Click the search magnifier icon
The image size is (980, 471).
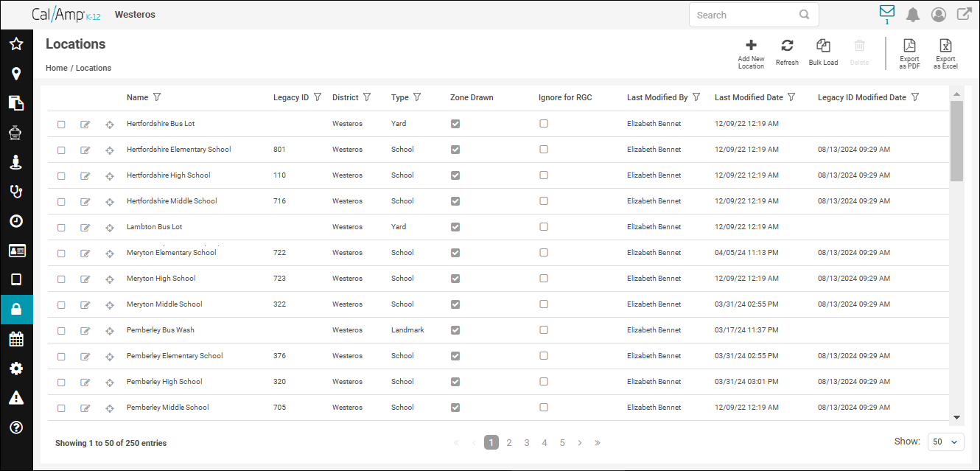pos(805,15)
